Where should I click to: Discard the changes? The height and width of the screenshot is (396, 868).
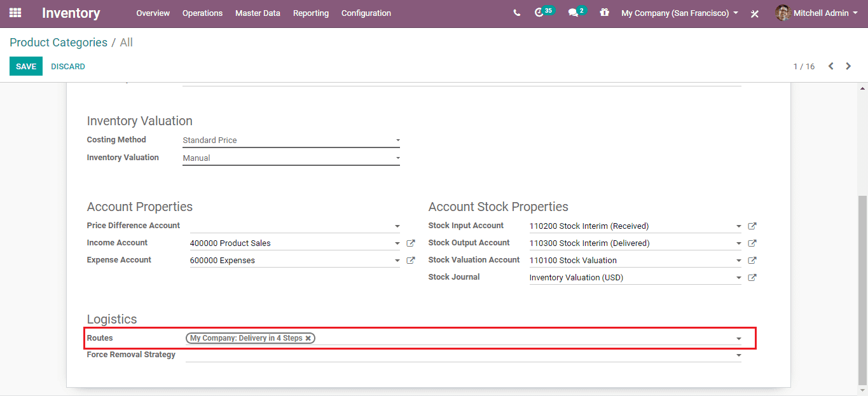pyautogui.click(x=68, y=66)
